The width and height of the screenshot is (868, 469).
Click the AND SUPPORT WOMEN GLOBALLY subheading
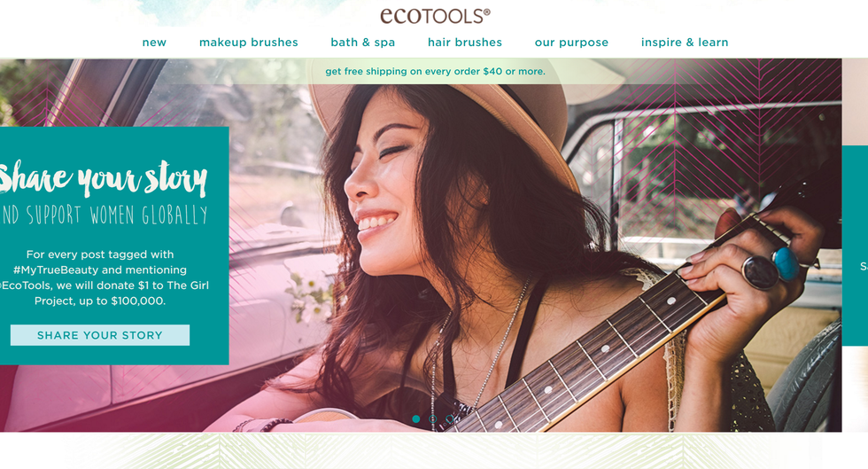click(x=105, y=215)
